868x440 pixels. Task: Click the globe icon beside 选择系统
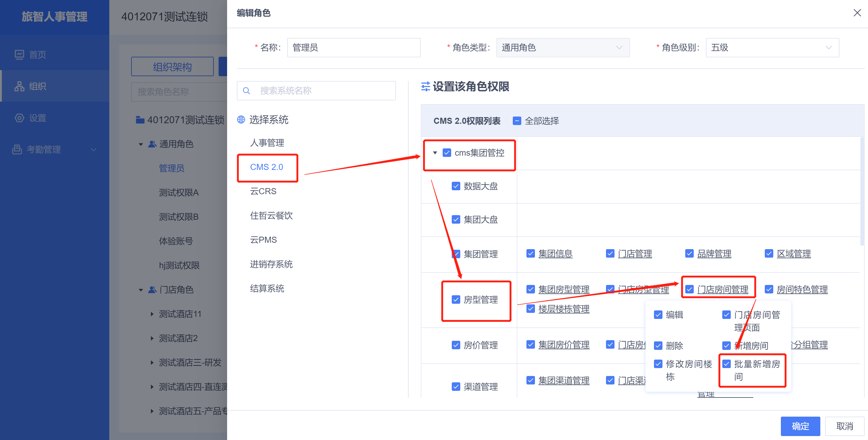pyautogui.click(x=241, y=120)
